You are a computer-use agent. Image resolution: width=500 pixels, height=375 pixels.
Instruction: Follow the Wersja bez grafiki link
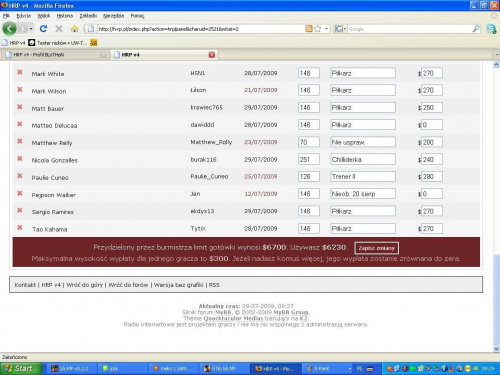[x=178, y=285]
